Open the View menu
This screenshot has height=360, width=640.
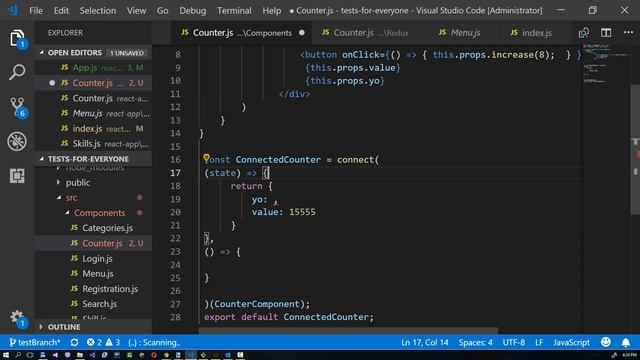click(136, 11)
